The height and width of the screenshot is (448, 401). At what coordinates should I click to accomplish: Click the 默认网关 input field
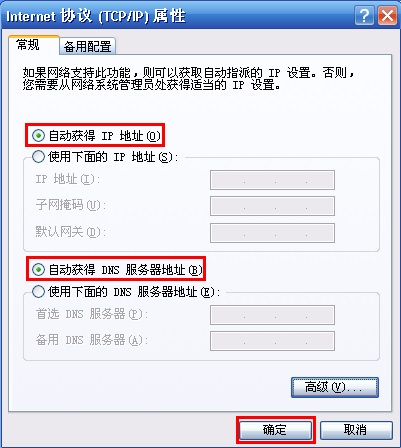point(272,233)
